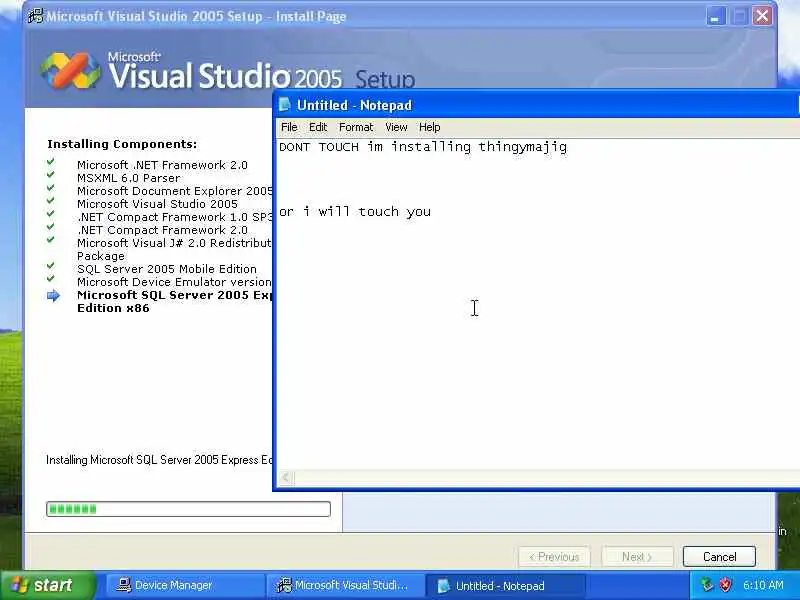800x600 pixels.
Task: Click 'SQL Server 2005 Mobile Edition' component
Action: click(x=167, y=269)
